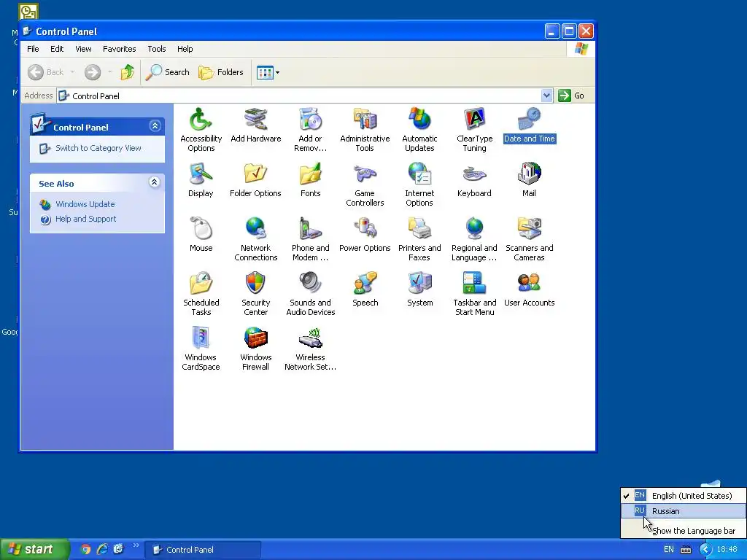Expand hidden tray icons arrow
The image size is (747, 560).
tap(705, 550)
